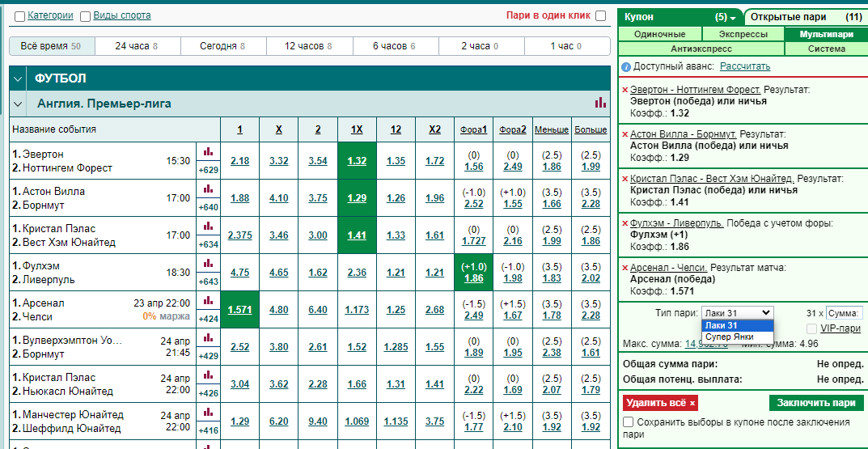This screenshot has height=449, width=868.
Task: Toggle the Виды спорта checkbox
Action: click(85, 17)
